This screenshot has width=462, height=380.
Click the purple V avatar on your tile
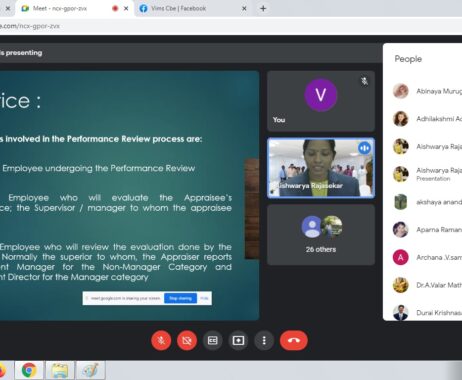pyautogui.click(x=321, y=95)
